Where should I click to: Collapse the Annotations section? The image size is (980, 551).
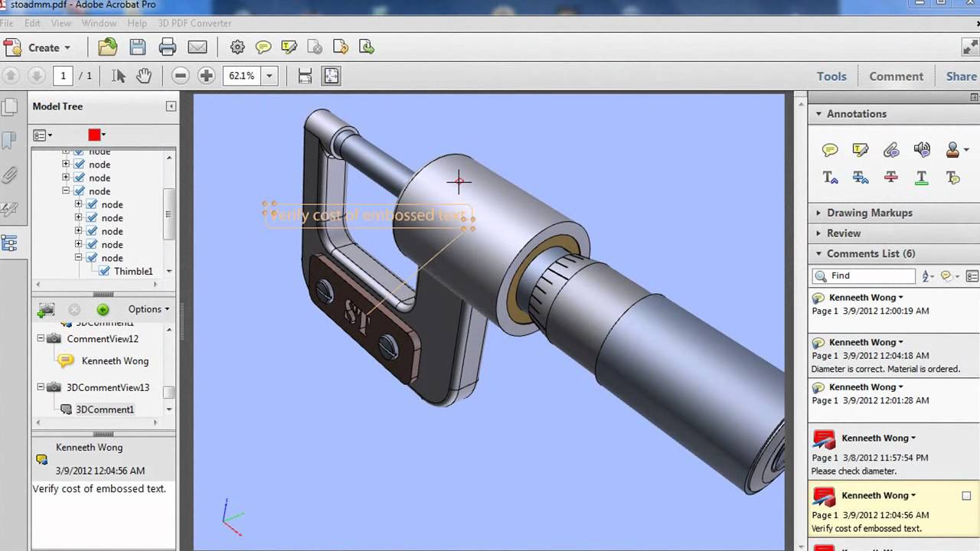point(818,114)
